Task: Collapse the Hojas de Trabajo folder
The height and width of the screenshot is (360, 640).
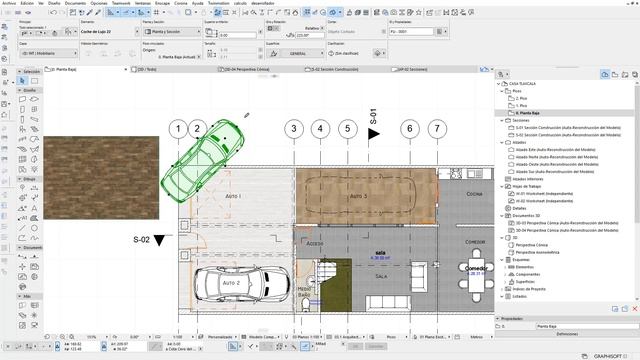Action: click(x=502, y=187)
